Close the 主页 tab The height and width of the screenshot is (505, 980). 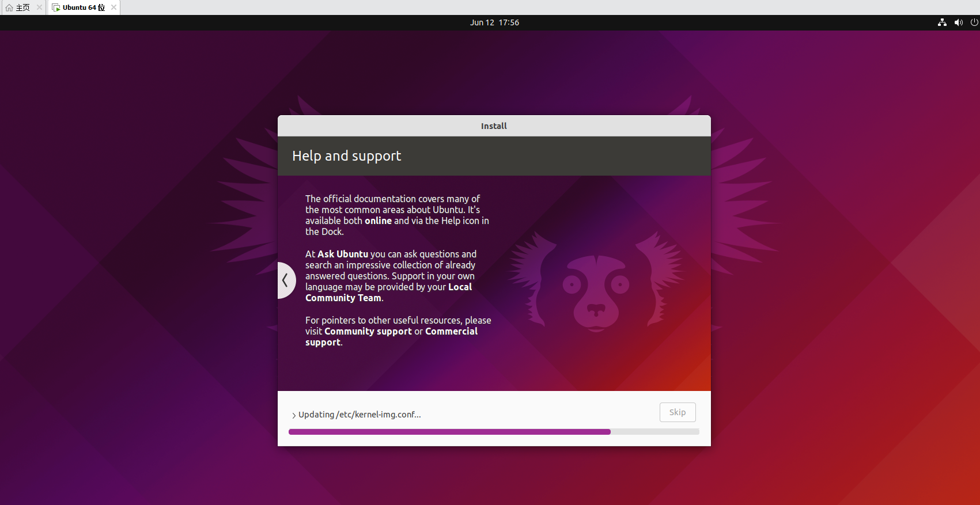(x=39, y=7)
